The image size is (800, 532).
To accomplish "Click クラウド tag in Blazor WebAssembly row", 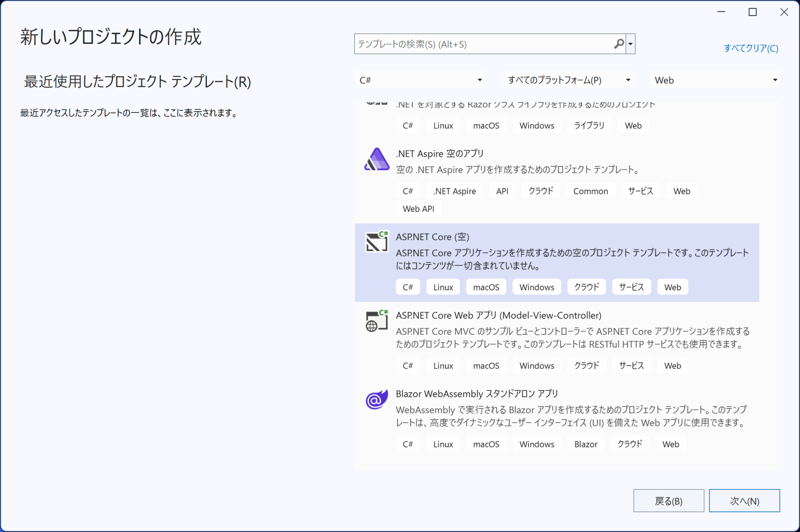I will 630,444.
